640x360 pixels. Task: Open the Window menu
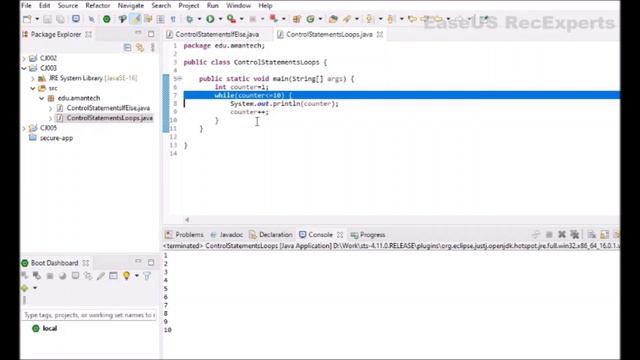tap(238, 6)
